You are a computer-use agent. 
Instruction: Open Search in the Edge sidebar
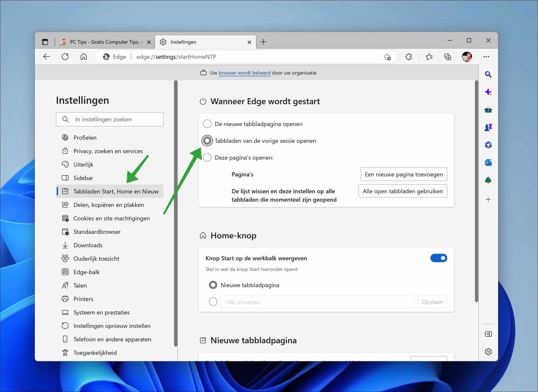488,74
